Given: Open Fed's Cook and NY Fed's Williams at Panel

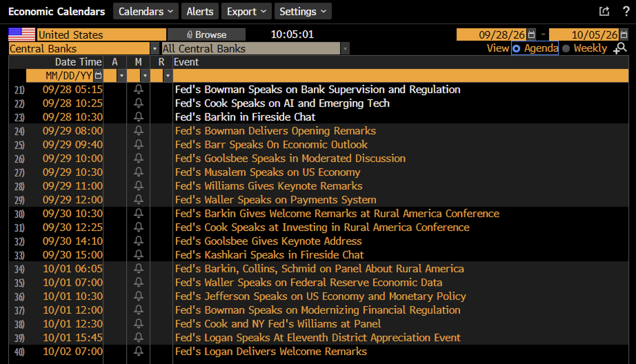Looking at the screenshot, I should point(278,324).
